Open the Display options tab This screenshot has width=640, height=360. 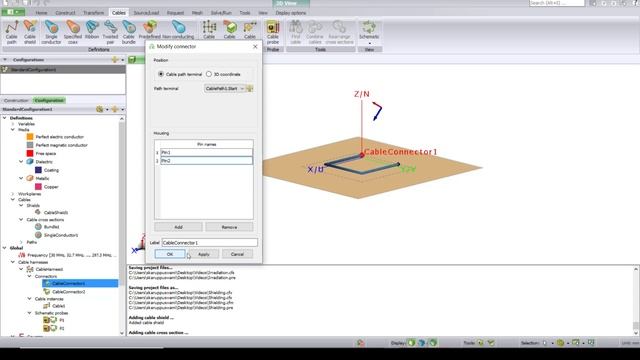[291, 13]
